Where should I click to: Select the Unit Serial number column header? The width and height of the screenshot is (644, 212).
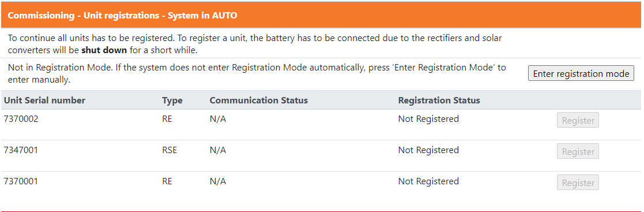coord(45,100)
